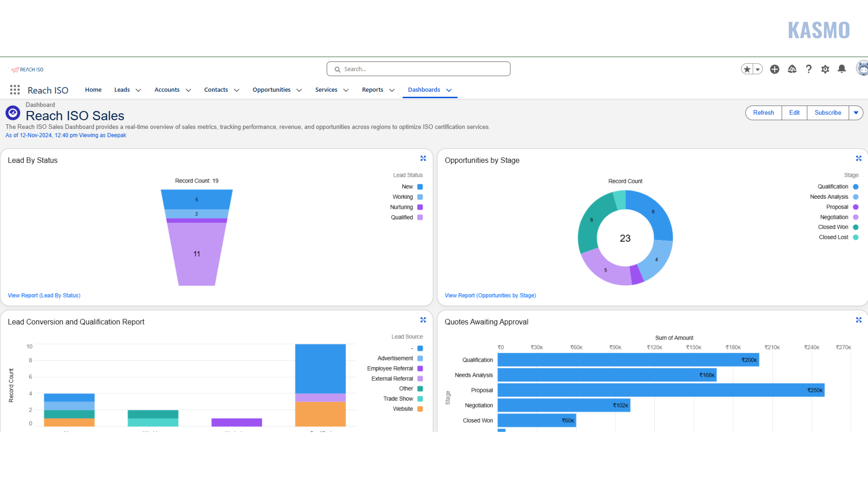The width and height of the screenshot is (868, 488).
Task: Click the Needs Analysis stage legend dot
Action: (x=855, y=197)
